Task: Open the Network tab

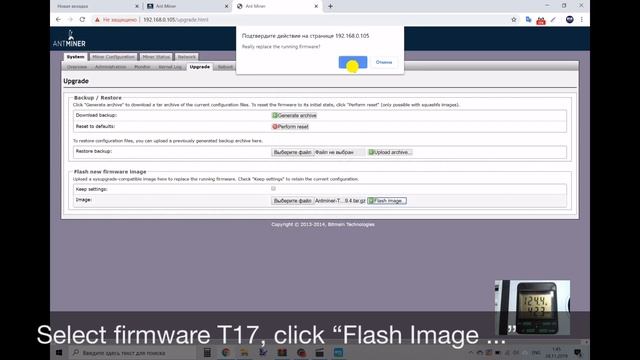Action: click(187, 57)
